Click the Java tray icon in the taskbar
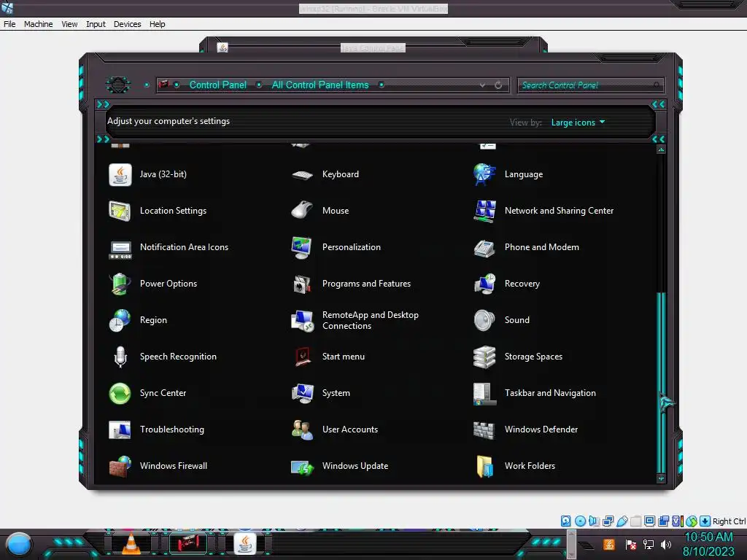 (608, 544)
